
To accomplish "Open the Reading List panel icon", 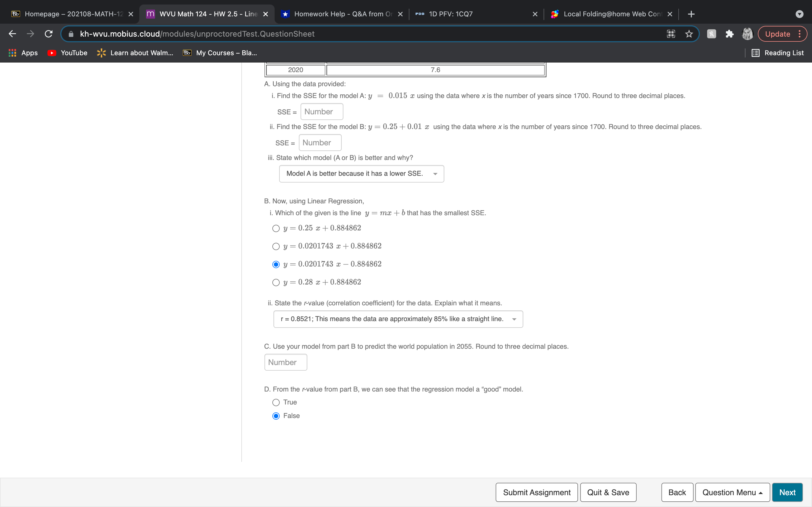I will pos(756,53).
